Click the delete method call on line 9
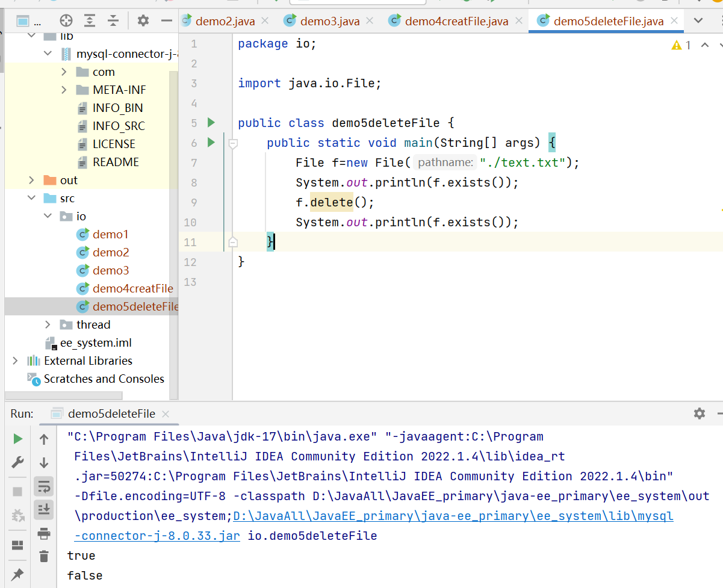The height and width of the screenshot is (588, 723). pyautogui.click(x=331, y=202)
